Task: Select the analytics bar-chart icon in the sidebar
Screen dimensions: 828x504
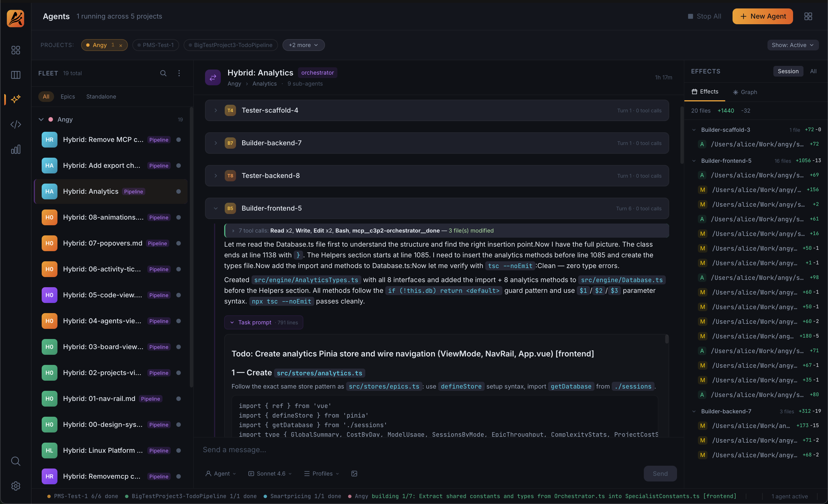Action: click(15, 149)
